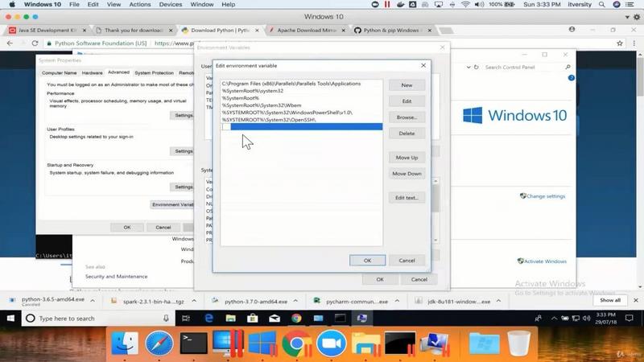Open Security and Maintenance link
644x362 pixels.
116,276
